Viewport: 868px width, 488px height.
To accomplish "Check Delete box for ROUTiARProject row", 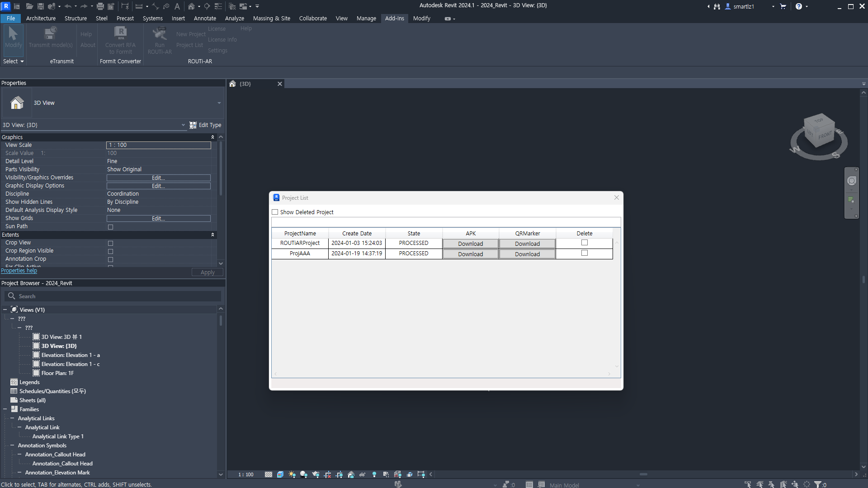I will pos(585,243).
